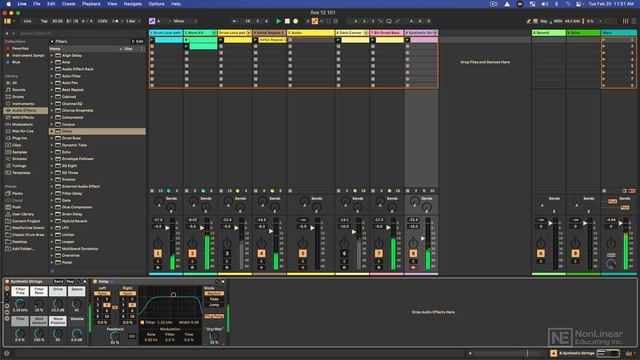The width and height of the screenshot is (640, 360).
Task: Open the File menu
Action: pos(37,4)
